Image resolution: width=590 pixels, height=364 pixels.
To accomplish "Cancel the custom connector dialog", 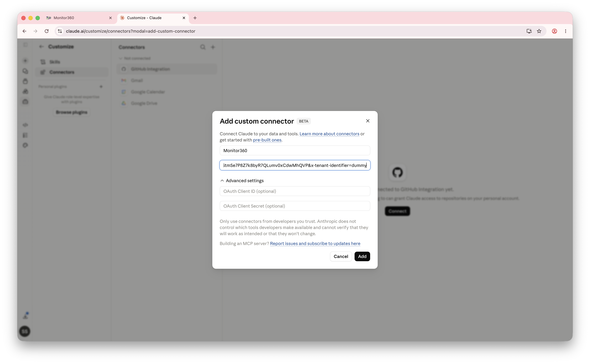I will tap(341, 256).
